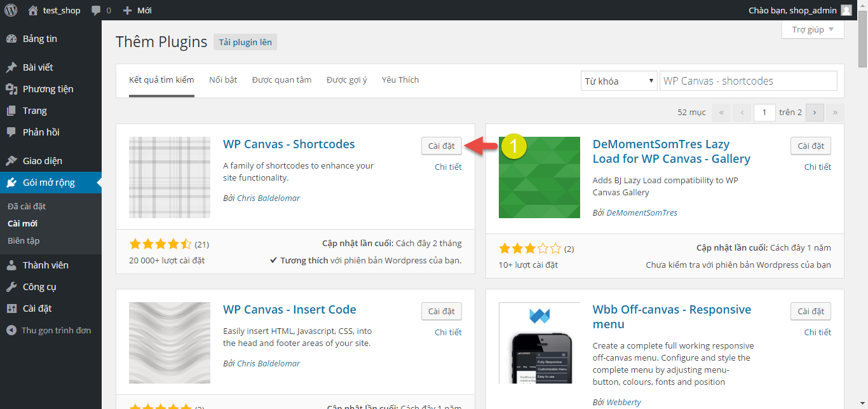Click the 20 000+ lượt cài đặt text
This screenshot has height=409, width=868.
166,260
